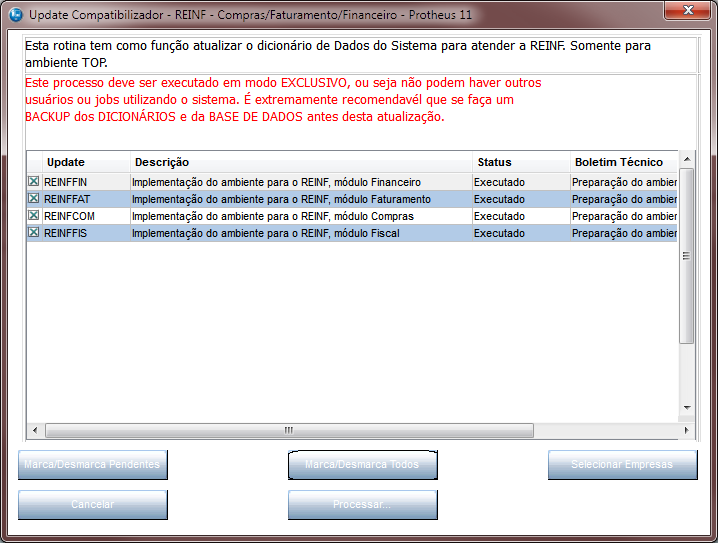Click description 'módulo Financeiro' cell
Viewport: 718px width, 543px height.
301,182
